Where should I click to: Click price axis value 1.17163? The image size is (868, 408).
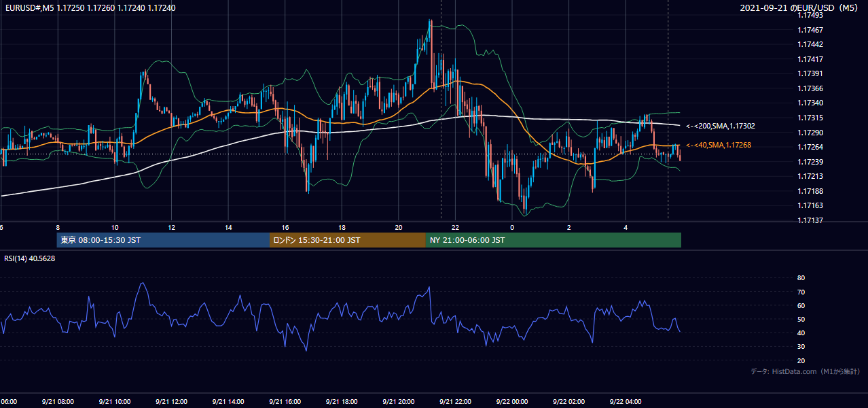pyautogui.click(x=811, y=205)
